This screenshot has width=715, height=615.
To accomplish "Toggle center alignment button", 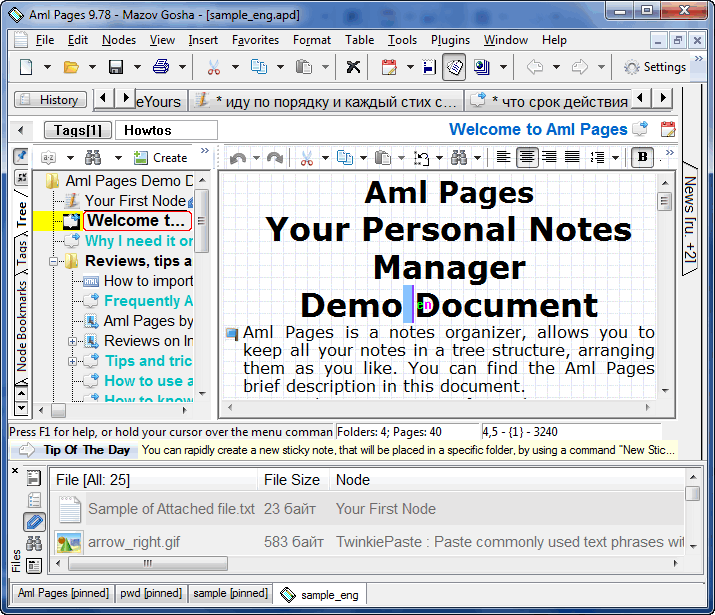I will [x=527, y=157].
